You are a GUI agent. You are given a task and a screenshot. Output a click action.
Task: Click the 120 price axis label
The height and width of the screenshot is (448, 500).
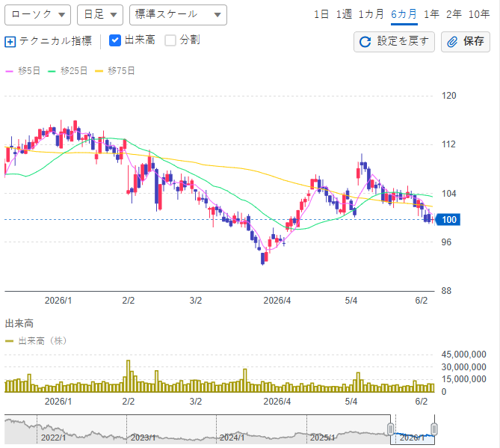pyautogui.click(x=448, y=96)
